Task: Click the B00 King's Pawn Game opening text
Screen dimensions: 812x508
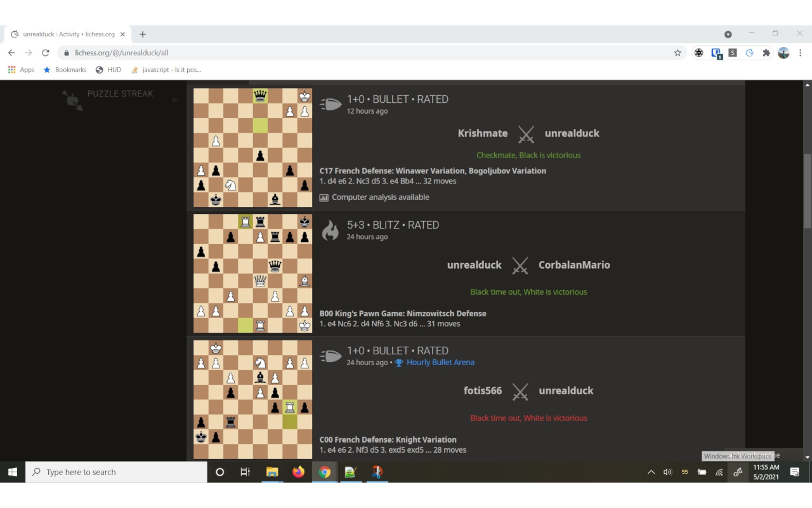Action: (403, 313)
